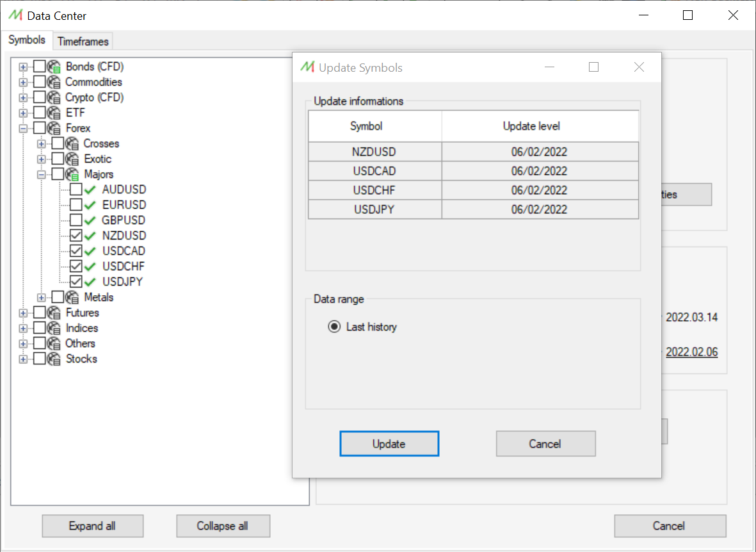Expand the Indices tree node
Viewport: 756px width, 552px height.
tap(23, 329)
